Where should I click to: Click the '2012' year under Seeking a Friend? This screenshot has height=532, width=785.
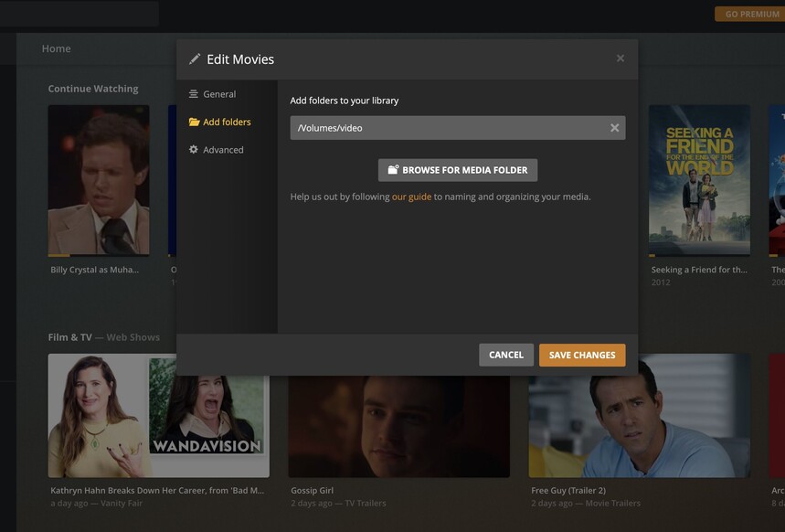661,282
